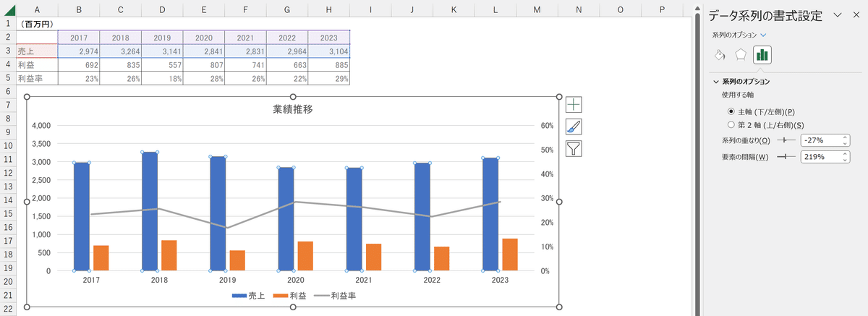Image resolution: width=868 pixels, height=316 pixels.
Task: Open Fill & Line paint bucket tab
Action: pos(720,54)
